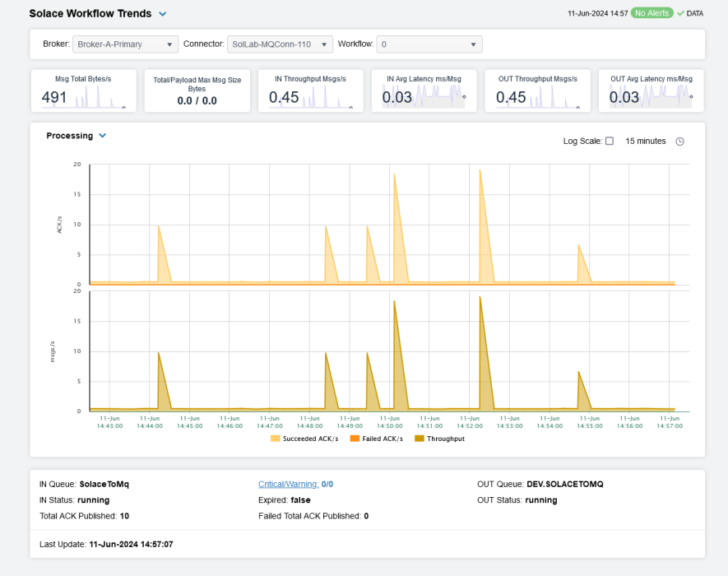Click the DATA status checkmark icon

pyautogui.click(x=680, y=13)
